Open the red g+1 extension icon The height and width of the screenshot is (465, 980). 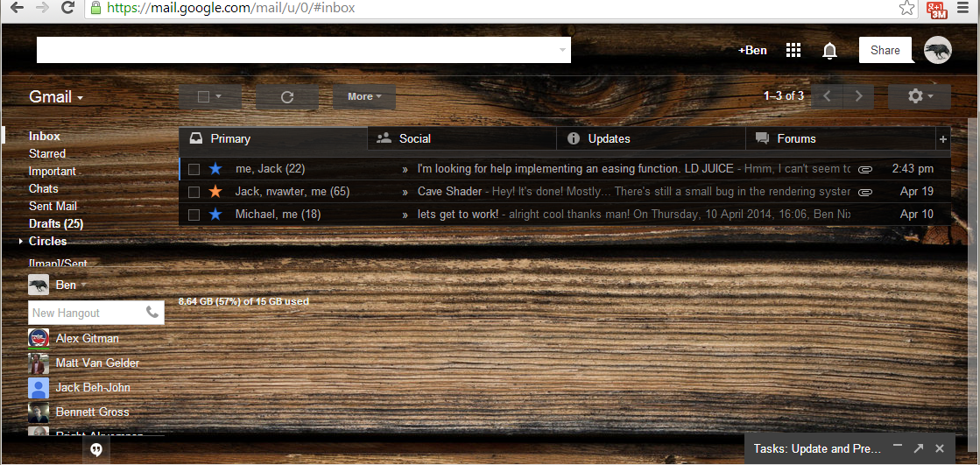937,9
